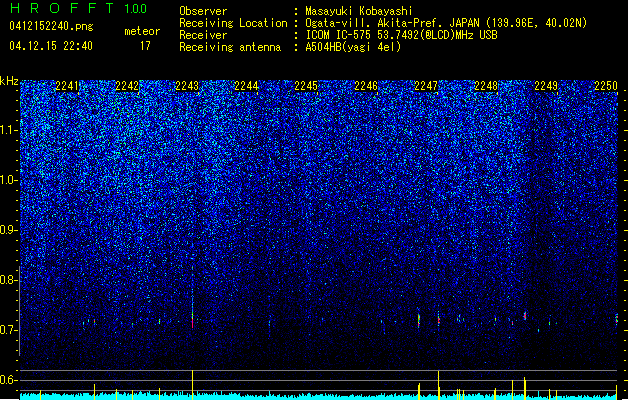Click the 2242 time marker
629x400 pixels.
coord(127,86)
